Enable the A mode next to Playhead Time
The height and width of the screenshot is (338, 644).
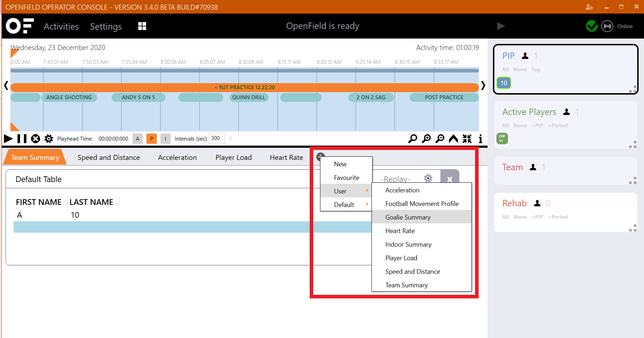click(x=138, y=138)
